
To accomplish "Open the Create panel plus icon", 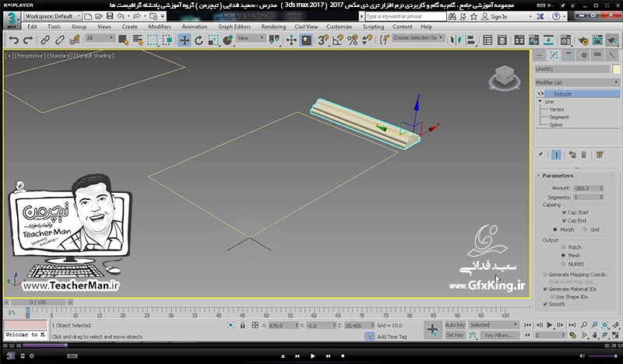I will (540, 55).
